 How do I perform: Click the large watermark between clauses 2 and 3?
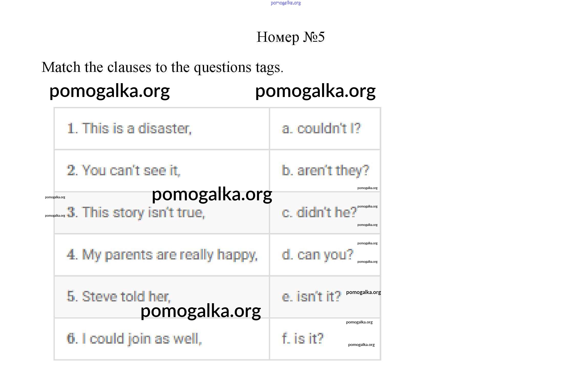212,194
